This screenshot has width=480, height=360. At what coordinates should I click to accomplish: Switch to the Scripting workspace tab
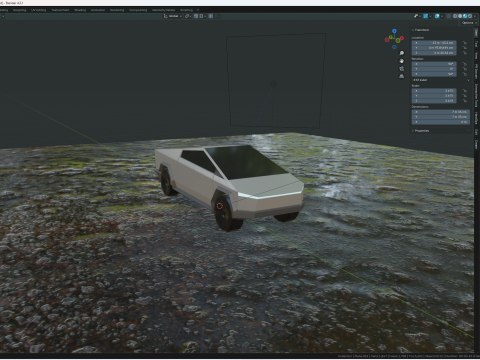[186, 10]
